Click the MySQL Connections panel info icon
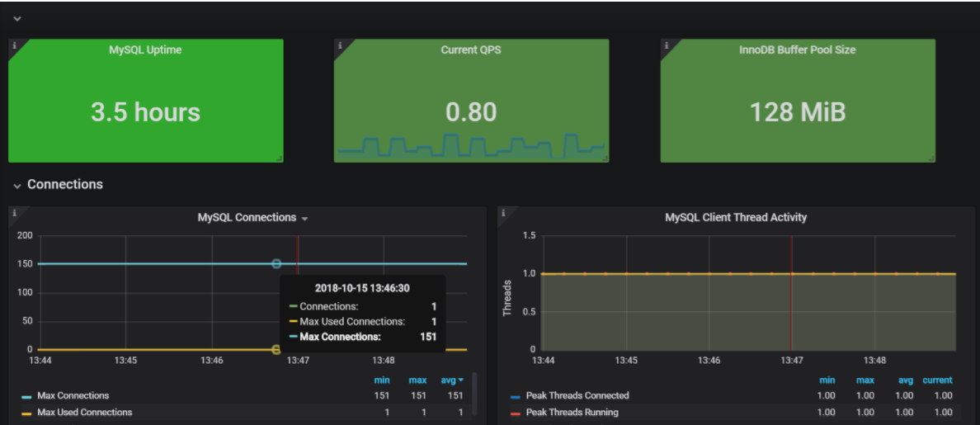980x425 pixels. pyautogui.click(x=14, y=213)
